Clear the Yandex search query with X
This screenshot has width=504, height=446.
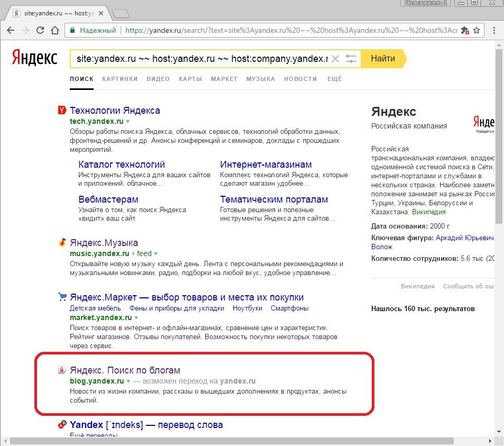tap(335, 59)
